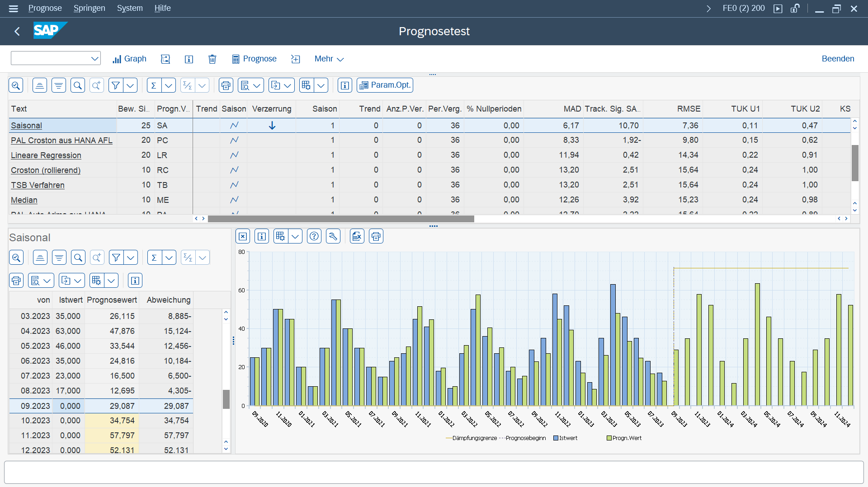Click the blue Istwert legend swatch
Viewport: 868px width, 487px height.
click(556, 438)
